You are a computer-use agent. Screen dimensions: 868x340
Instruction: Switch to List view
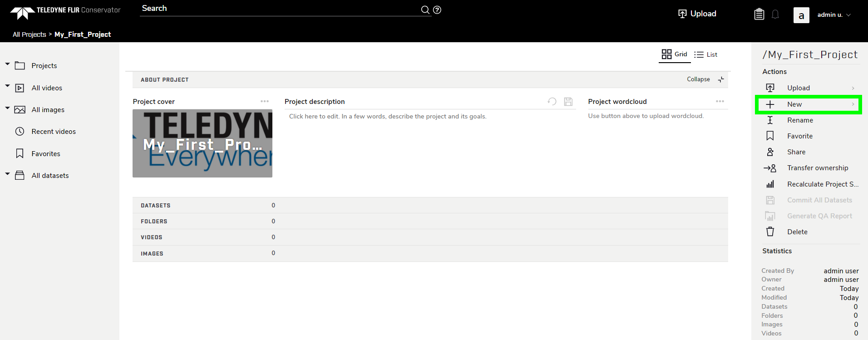pyautogui.click(x=705, y=55)
